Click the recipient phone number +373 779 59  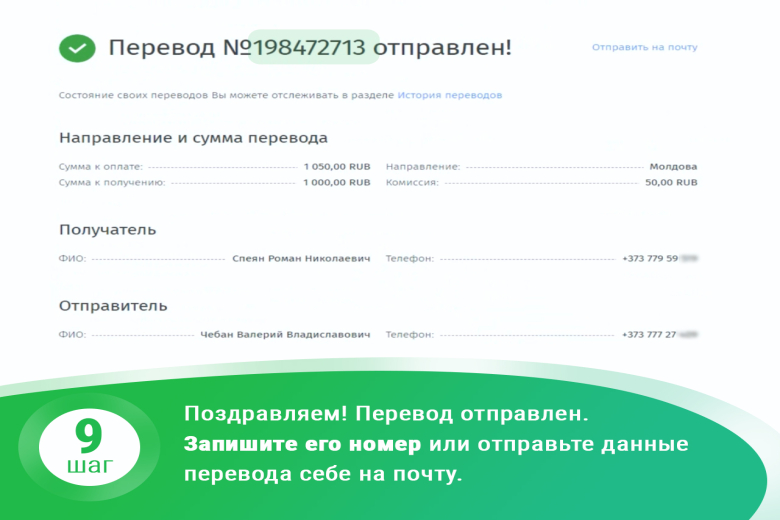651,258
